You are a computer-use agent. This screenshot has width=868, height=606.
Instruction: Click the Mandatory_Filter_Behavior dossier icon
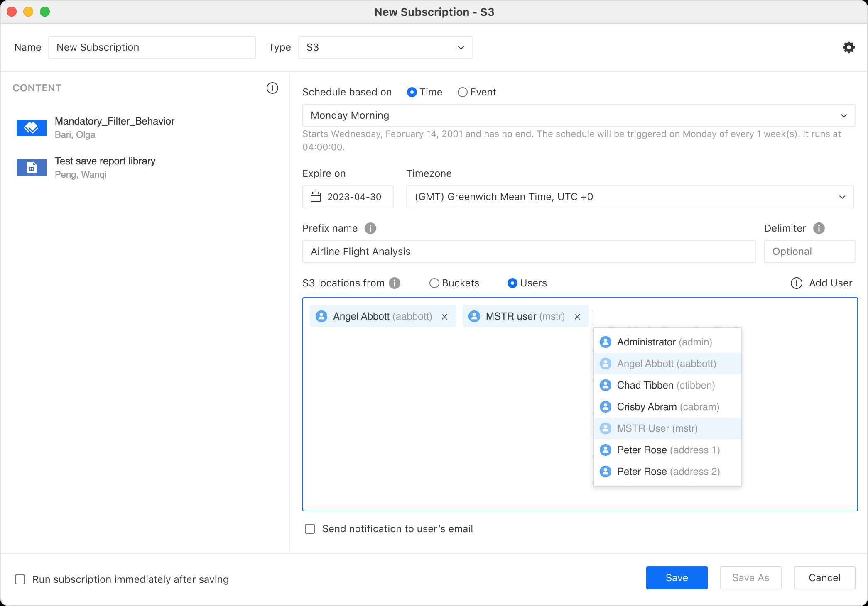tap(32, 127)
